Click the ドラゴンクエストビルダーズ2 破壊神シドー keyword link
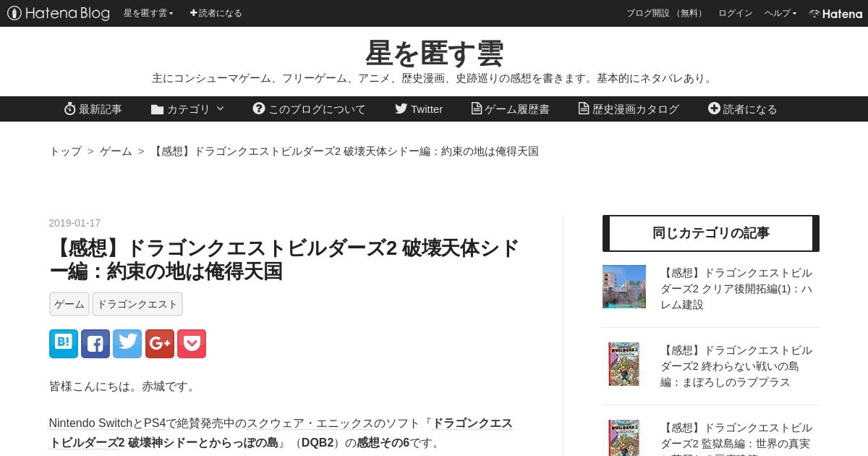 (x=281, y=433)
